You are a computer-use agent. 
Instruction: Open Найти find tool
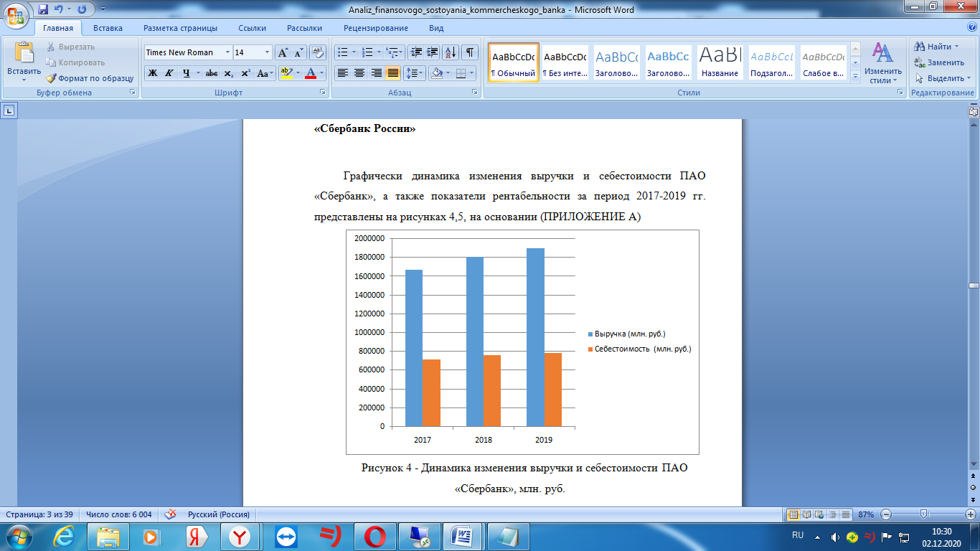tap(938, 47)
